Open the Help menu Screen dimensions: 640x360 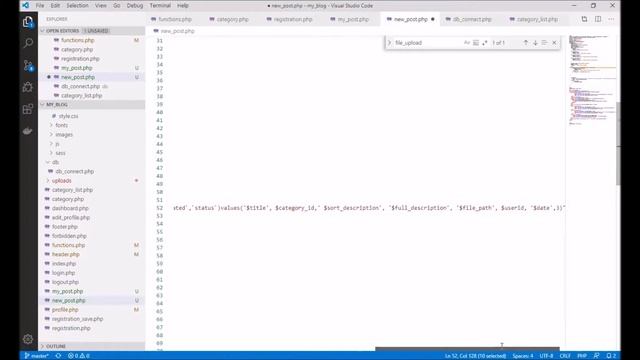point(183,6)
